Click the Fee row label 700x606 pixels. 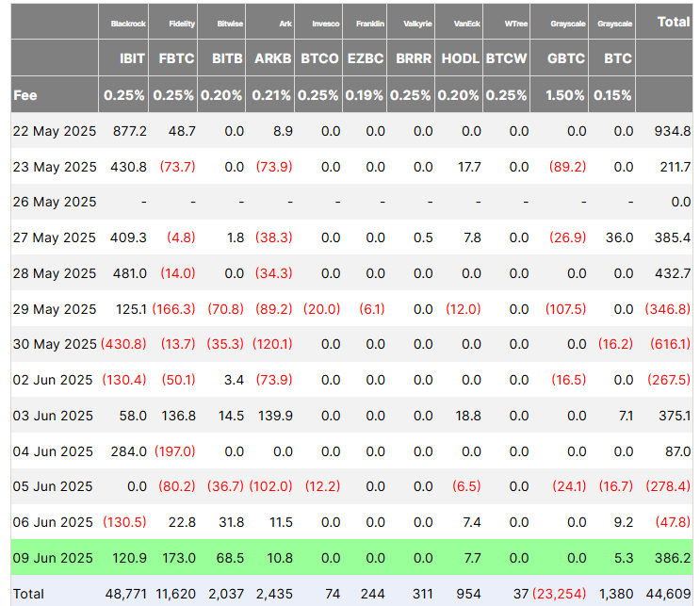[x=25, y=95]
